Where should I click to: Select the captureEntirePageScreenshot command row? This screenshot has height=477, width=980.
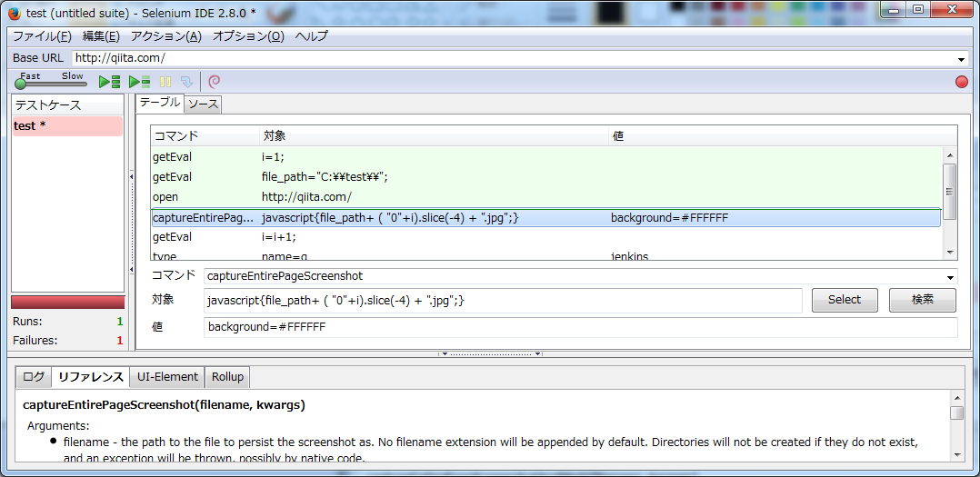[545, 218]
